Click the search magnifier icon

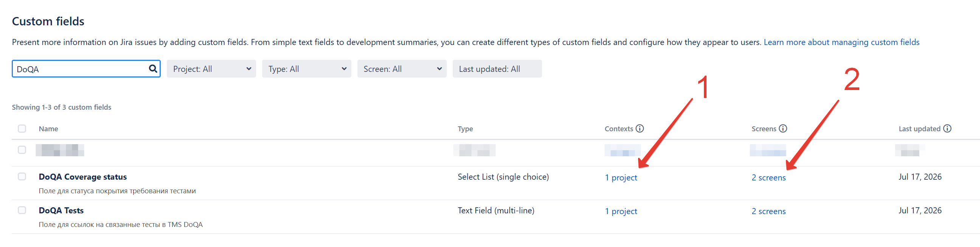coord(152,68)
